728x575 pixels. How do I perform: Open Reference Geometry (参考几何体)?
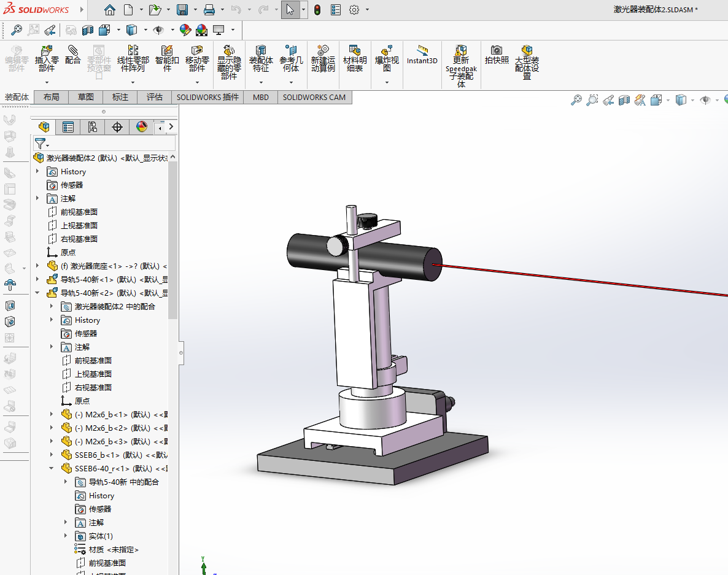(x=291, y=58)
